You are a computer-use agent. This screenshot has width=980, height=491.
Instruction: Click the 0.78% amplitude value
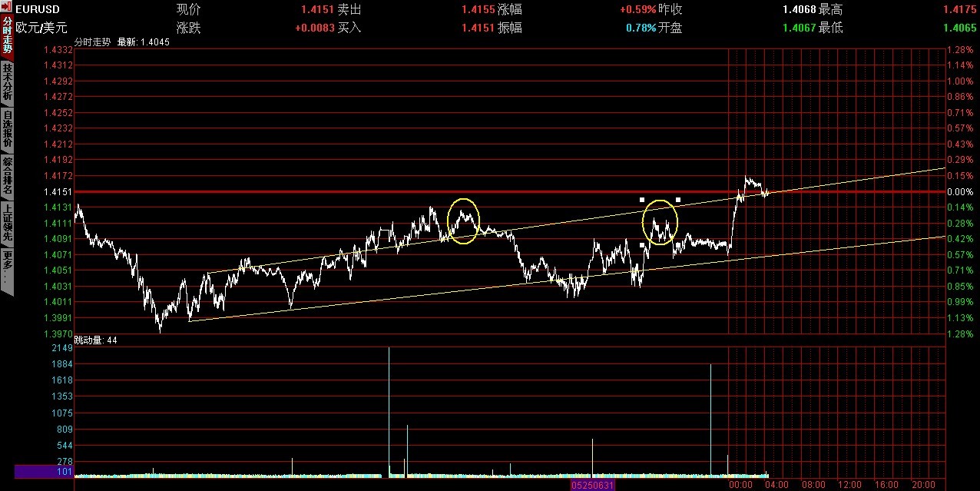point(641,28)
